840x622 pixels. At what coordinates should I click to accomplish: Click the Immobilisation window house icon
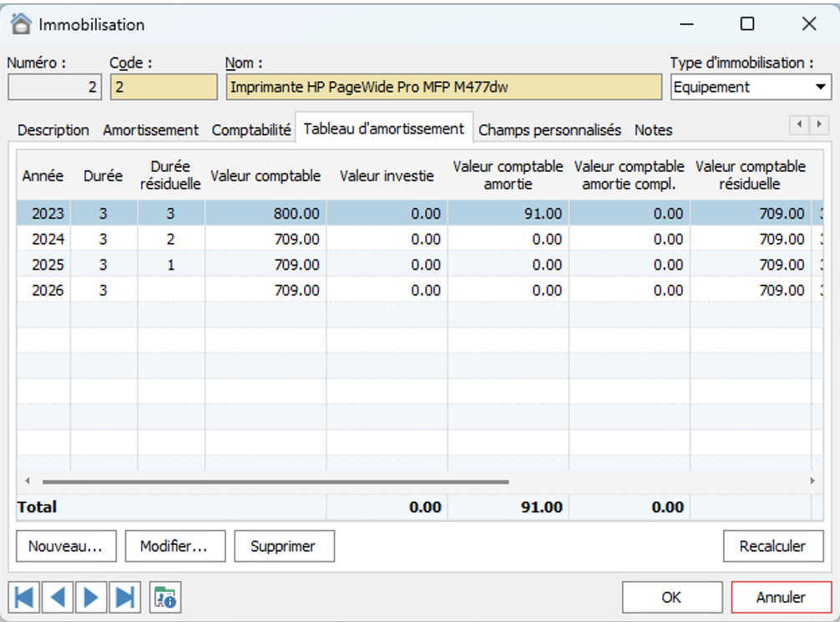pos(21,24)
